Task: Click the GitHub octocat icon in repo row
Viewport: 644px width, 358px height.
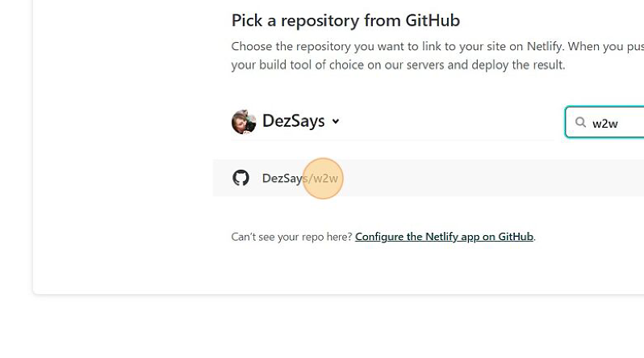Action: point(240,178)
